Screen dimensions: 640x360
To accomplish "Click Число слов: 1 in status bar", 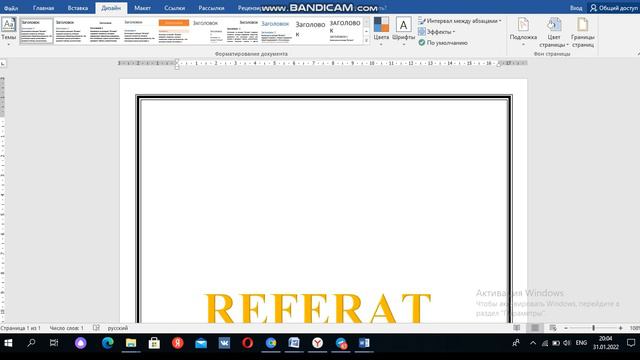I will coord(67,328).
